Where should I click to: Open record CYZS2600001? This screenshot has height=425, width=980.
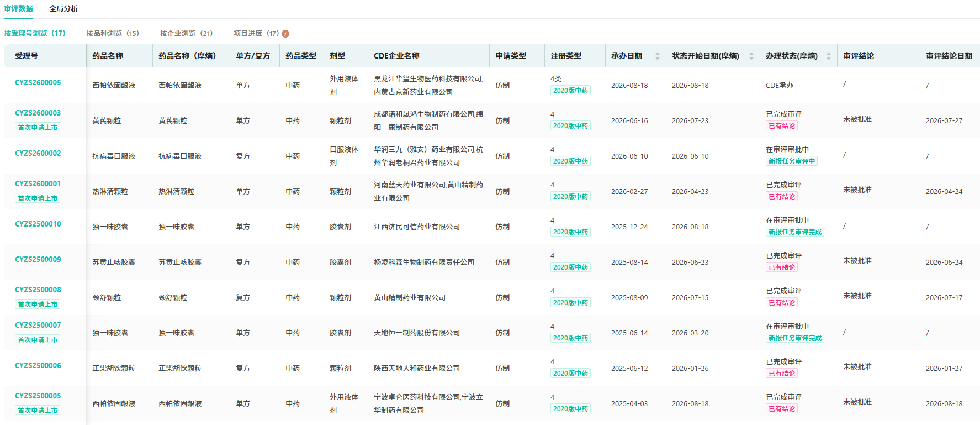38,183
